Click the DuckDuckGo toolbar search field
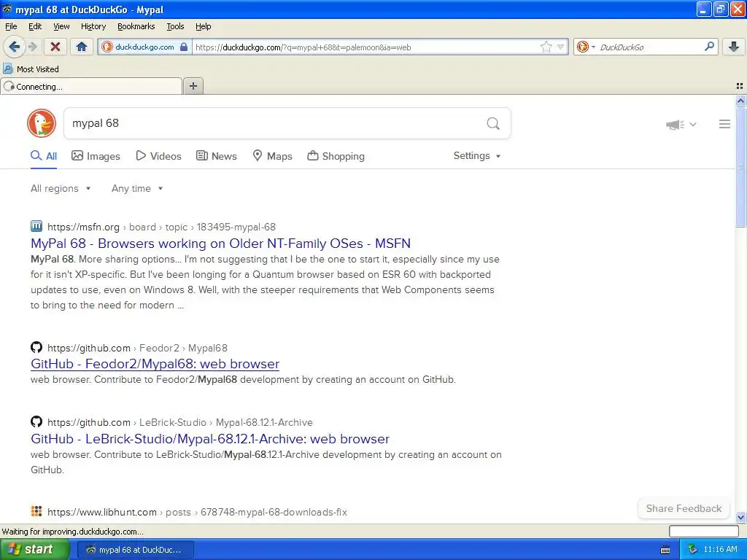 [649, 47]
